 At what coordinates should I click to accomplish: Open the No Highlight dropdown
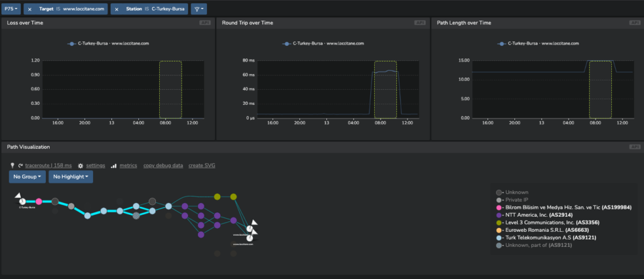point(70,177)
